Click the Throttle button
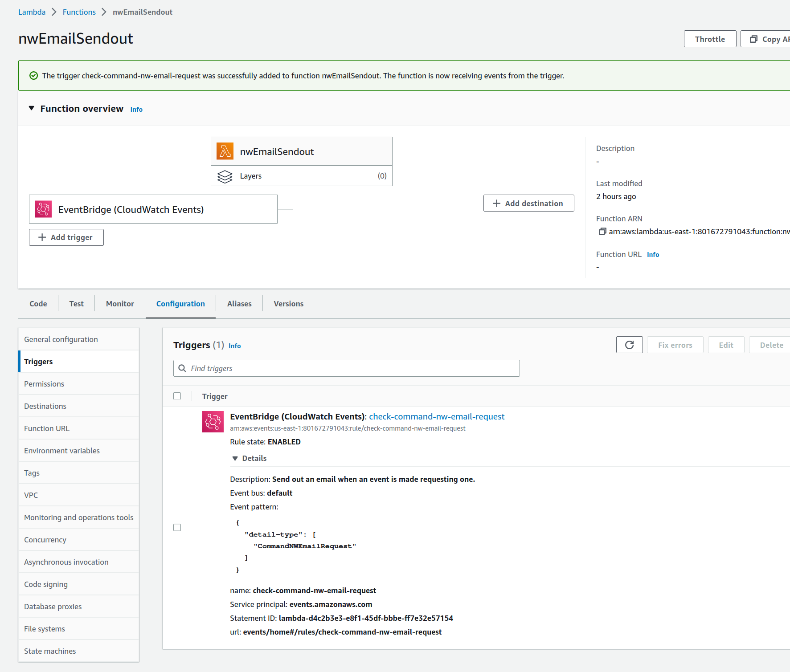790x672 pixels. tap(710, 39)
